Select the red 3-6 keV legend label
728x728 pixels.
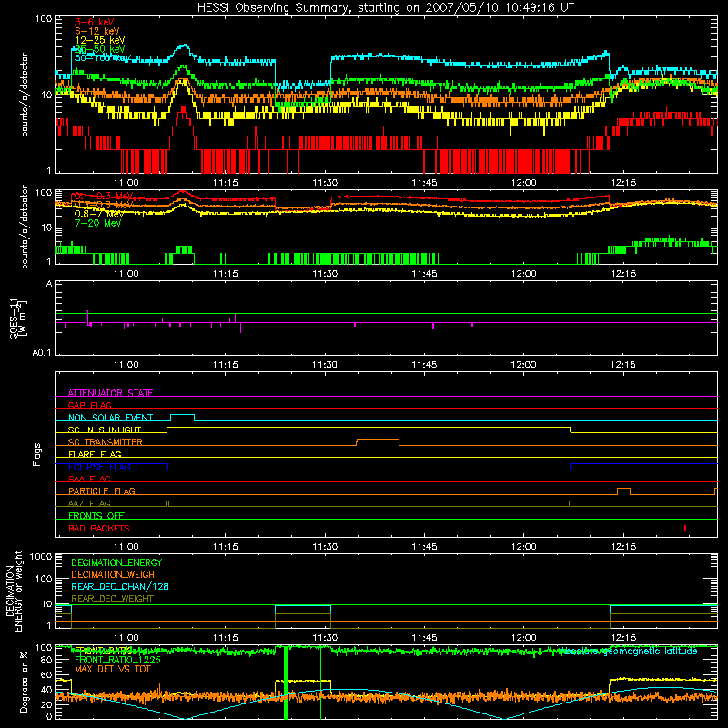click(x=95, y=22)
